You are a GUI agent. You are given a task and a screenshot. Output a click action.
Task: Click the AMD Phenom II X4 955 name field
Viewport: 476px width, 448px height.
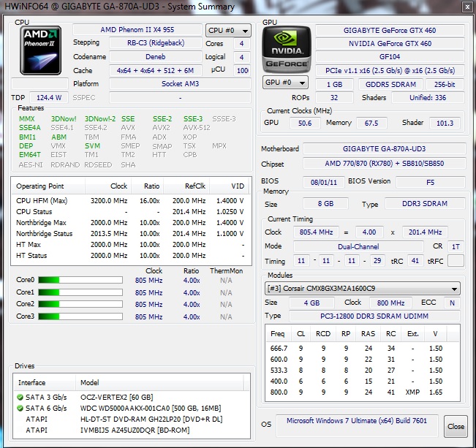(x=137, y=30)
